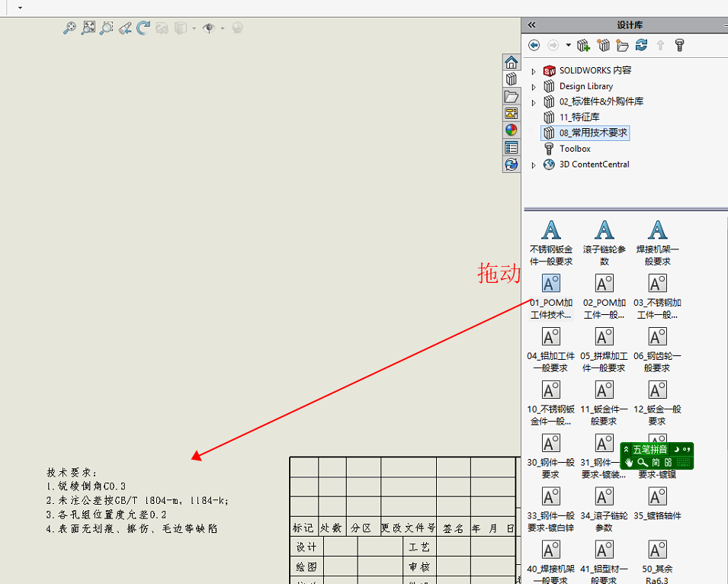Viewport: 728px width, 584px height.
Task: Open the File Explorer task pane tab
Action: tap(512, 96)
